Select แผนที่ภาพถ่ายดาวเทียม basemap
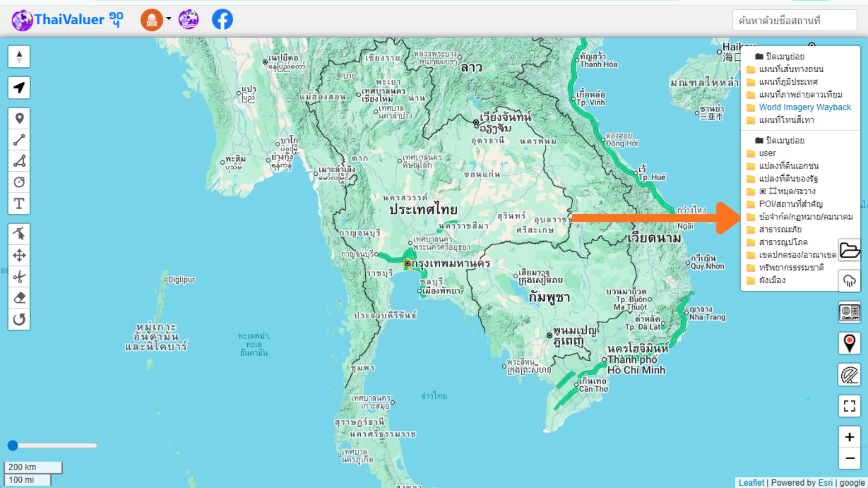This screenshot has height=488, width=868. point(800,94)
